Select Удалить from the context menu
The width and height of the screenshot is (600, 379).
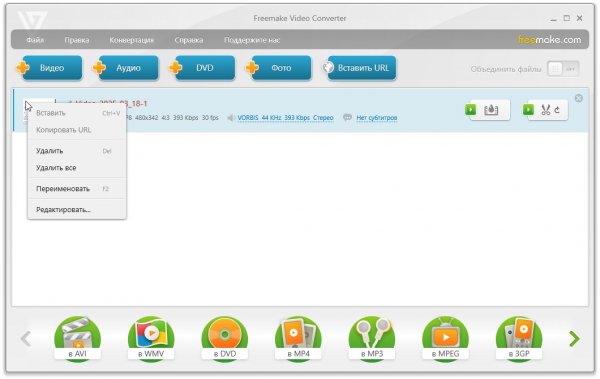[77, 151]
